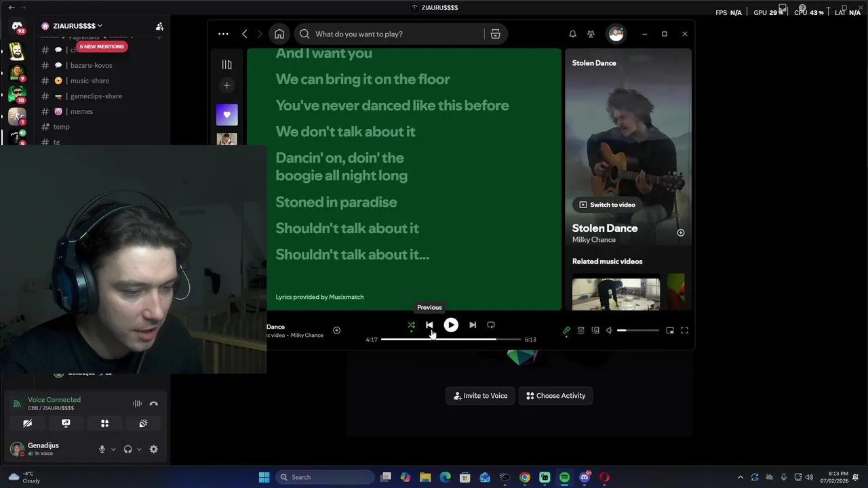Open Discord user settings gear
This screenshot has height=488, width=868.
pos(154,449)
